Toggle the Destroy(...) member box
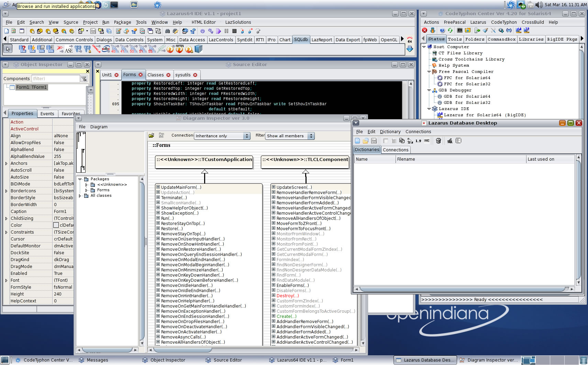This screenshot has width=588, height=365. point(274,296)
